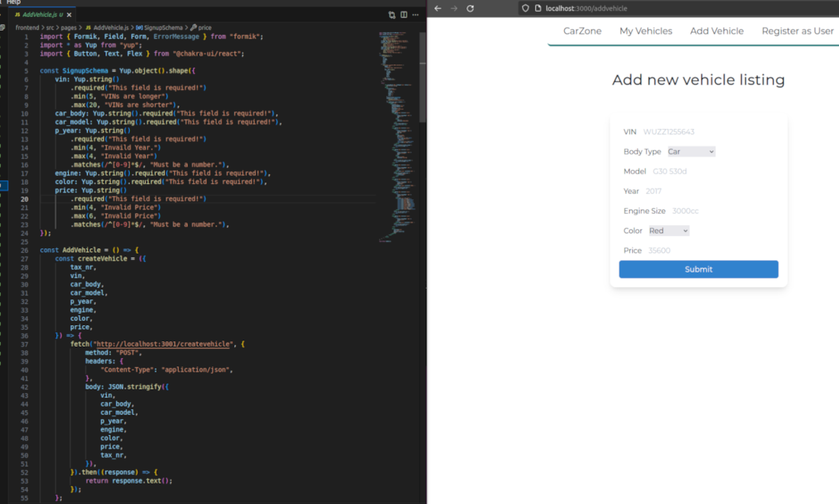The width and height of the screenshot is (839, 504).
Task: Click the browser forward arrow
Action: (454, 8)
